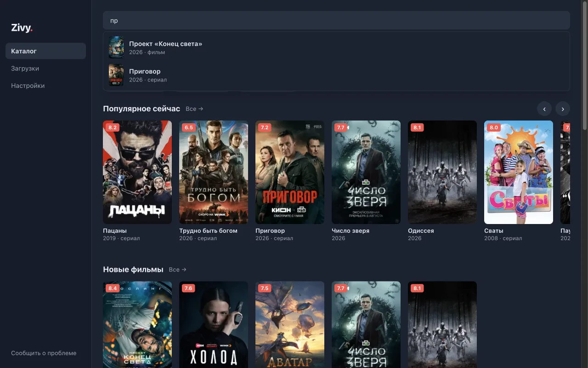Open Число зверя poster in Новые фильмы
588x368 pixels.
pyautogui.click(x=366, y=325)
